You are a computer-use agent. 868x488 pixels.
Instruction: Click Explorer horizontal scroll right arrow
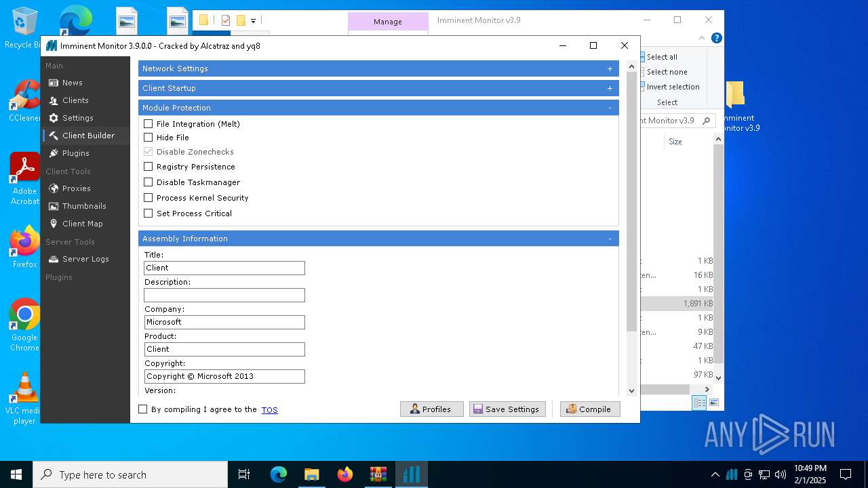707,390
